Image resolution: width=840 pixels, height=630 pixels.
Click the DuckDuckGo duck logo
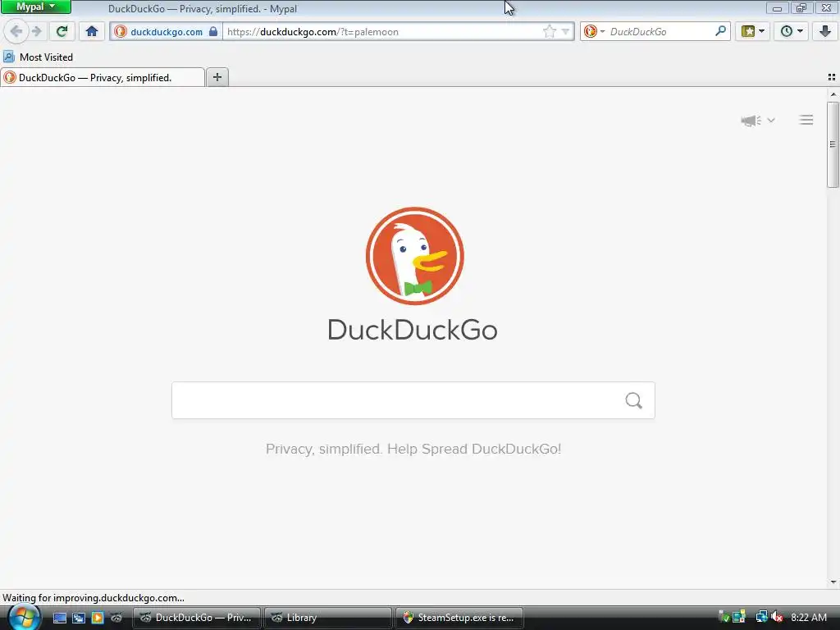click(414, 256)
